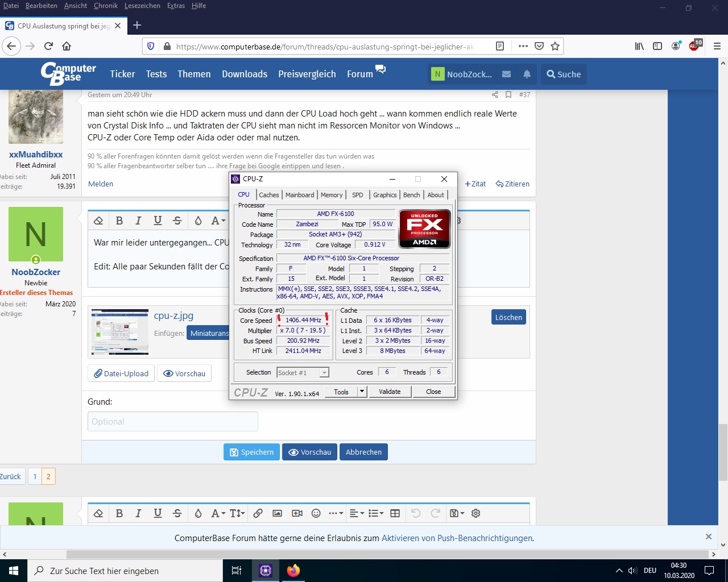This screenshot has height=582, width=728.
Task: Insert a table in the lower editor
Action: coord(395,513)
